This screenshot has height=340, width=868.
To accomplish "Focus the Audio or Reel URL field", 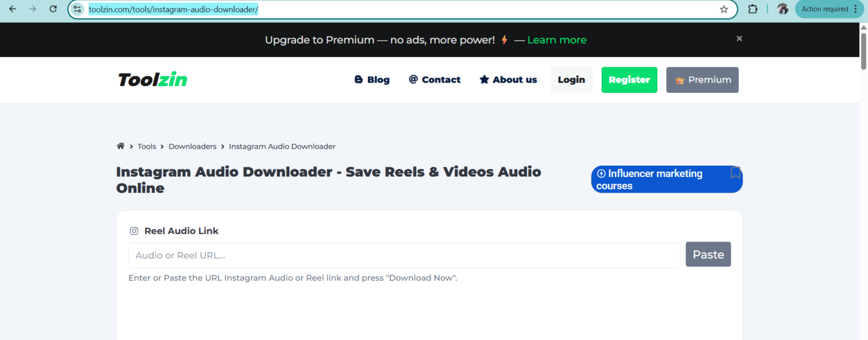I will click(x=404, y=255).
